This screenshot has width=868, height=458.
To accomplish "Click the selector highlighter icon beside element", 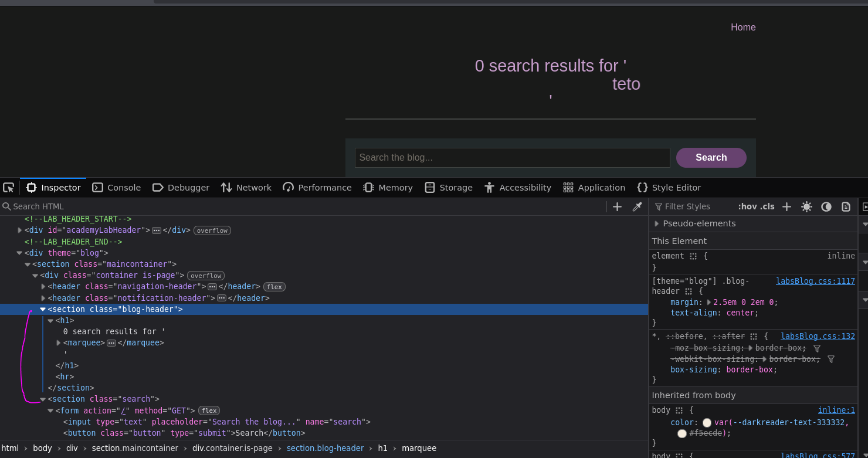I will (x=693, y=256).
